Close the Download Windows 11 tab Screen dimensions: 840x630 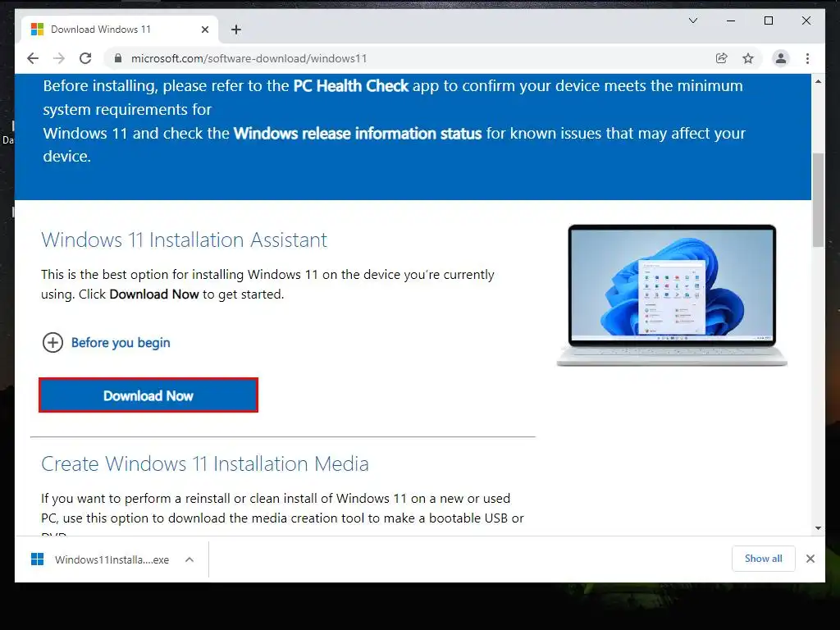[x=204, y=30]
